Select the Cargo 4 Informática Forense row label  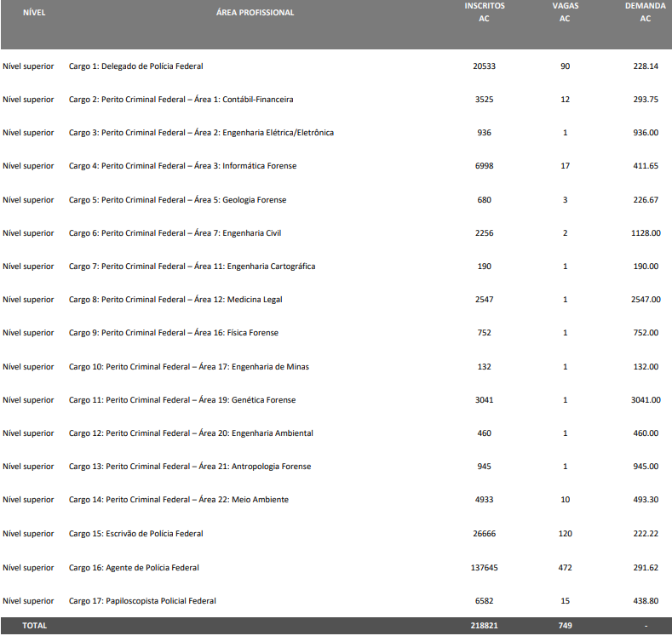(182, 166)
